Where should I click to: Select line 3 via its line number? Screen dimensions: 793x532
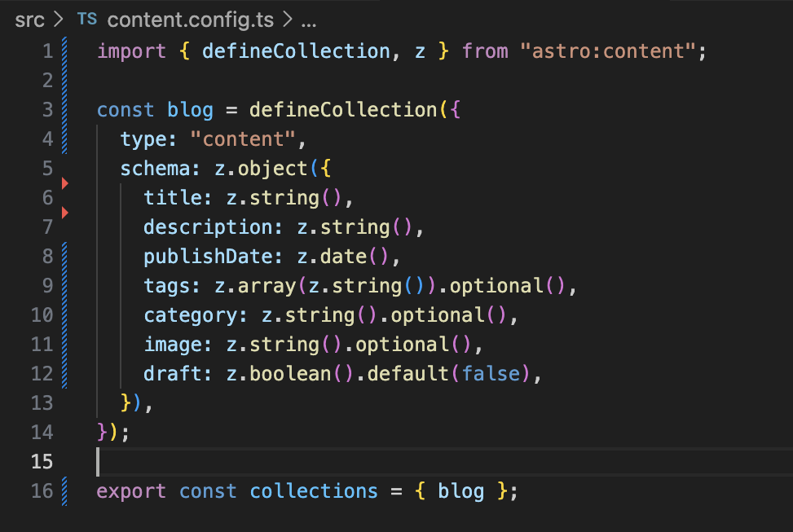click(46, 110)
